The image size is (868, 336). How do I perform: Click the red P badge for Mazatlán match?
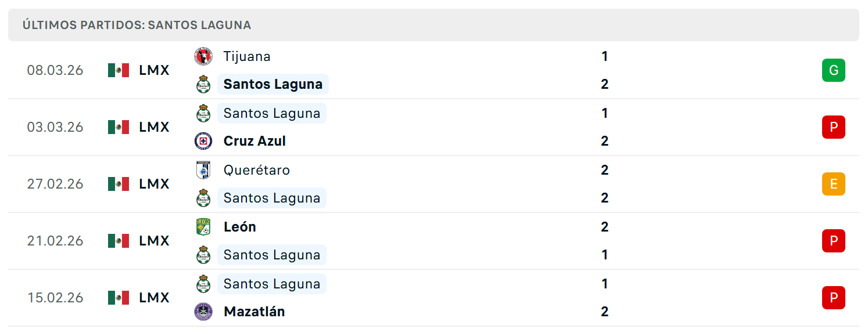pyautogui.click(x=834, y=298)
